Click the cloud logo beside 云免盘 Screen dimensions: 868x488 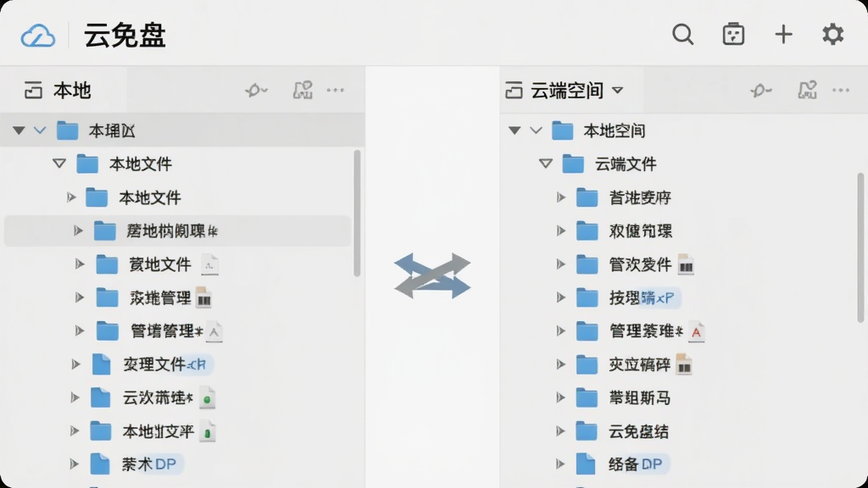[38, 36]
